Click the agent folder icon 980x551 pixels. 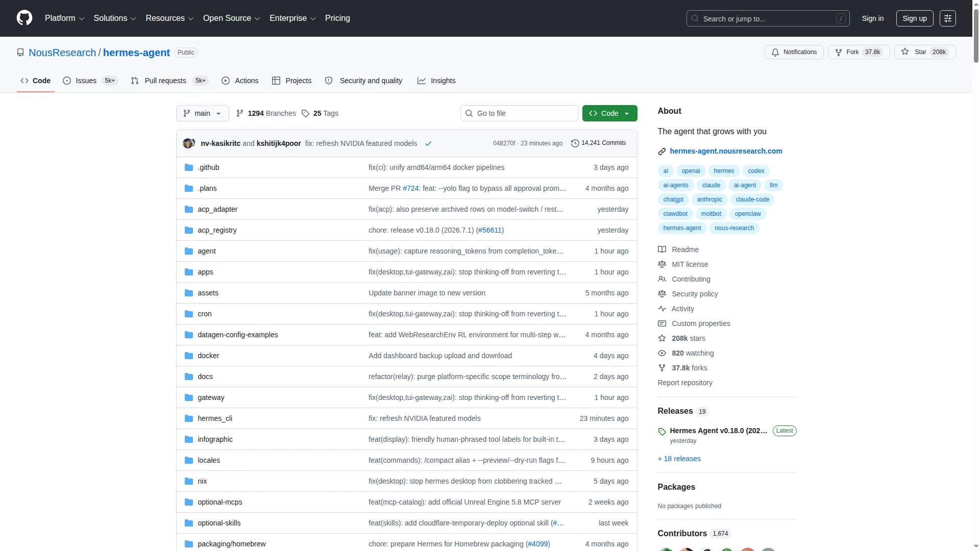point(189,251)
